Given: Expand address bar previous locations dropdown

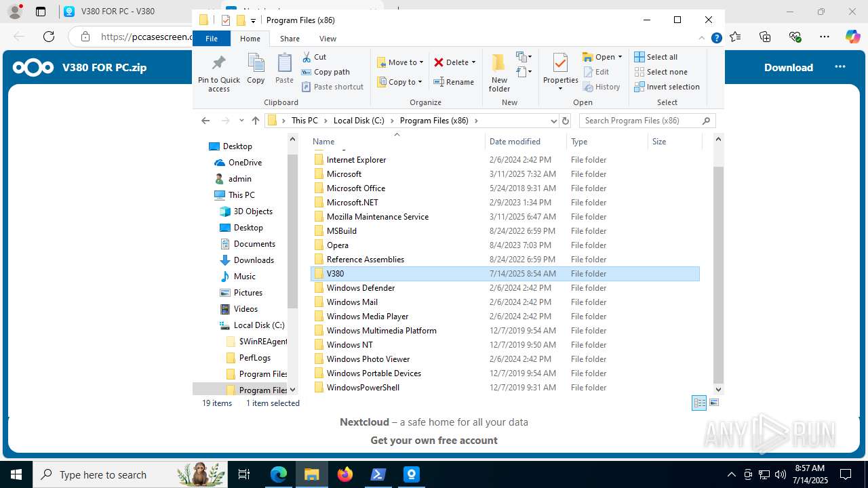Looking at the screenshot, I should point(553,121).
